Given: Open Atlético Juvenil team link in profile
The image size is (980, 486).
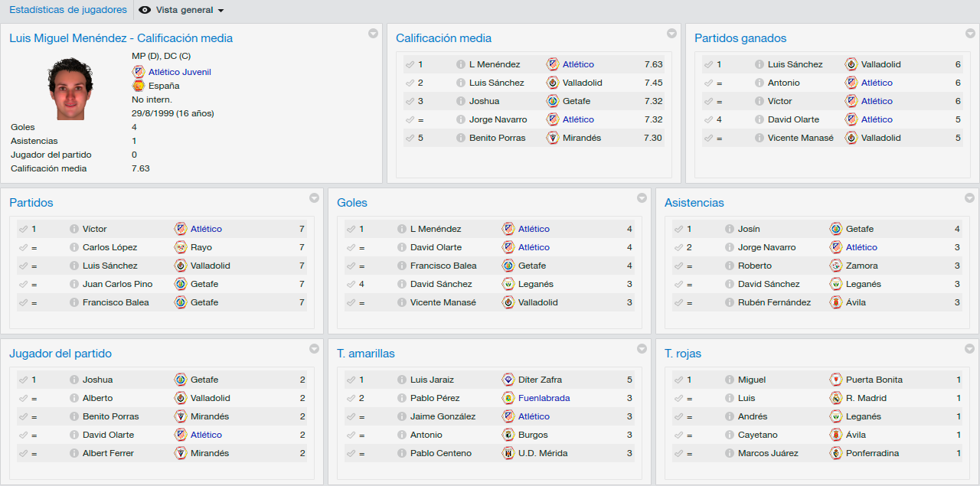Looking at the screenshot, I should point(180,72).
